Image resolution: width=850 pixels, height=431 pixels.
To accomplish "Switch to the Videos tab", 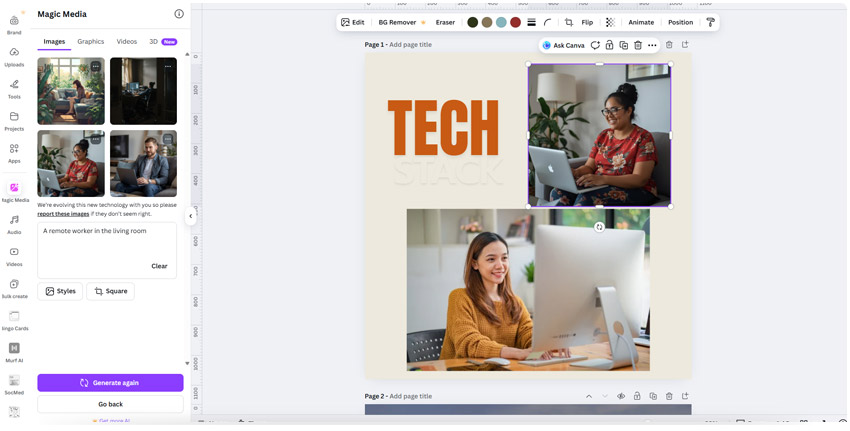I will click(x=126, y=42).
